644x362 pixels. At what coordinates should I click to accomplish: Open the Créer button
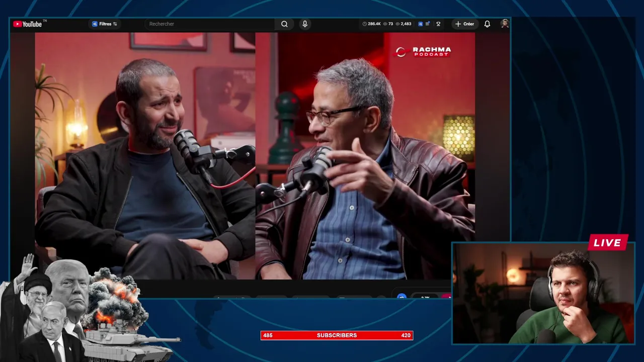464,24
